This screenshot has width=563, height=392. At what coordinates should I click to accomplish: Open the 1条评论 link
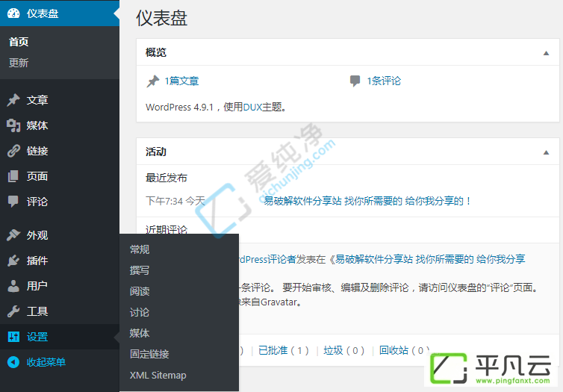point(384,81)
